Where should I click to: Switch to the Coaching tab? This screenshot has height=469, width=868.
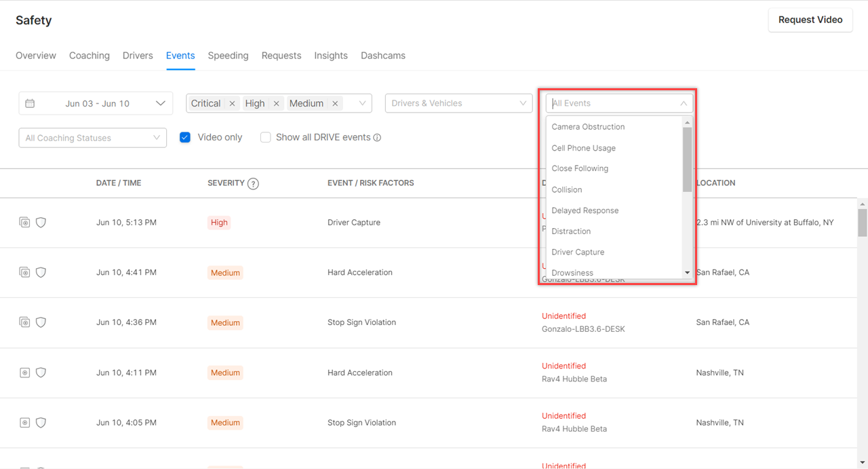(90, 56)
